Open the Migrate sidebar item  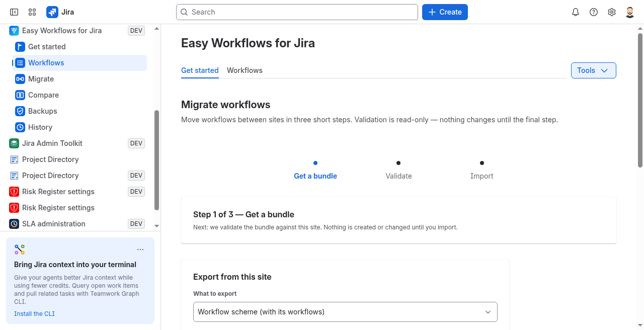click(79, 79)
